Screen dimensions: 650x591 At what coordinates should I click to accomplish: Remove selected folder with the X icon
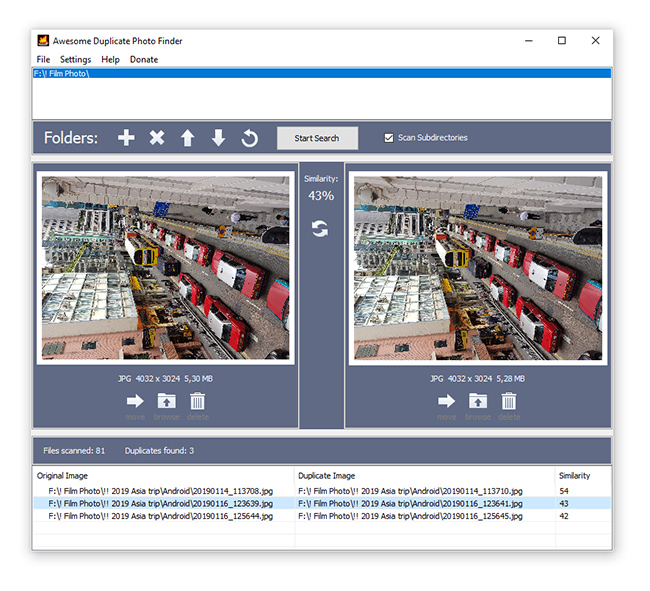tap(157, 138)
